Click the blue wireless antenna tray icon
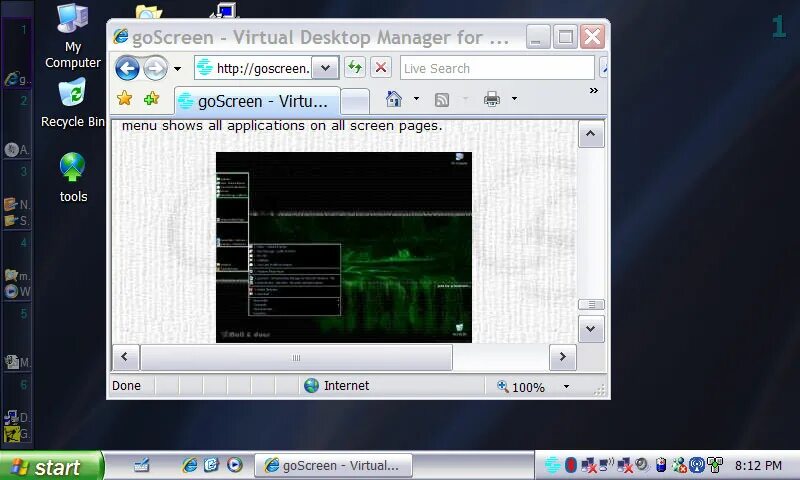800x480 pixels. [697, 465]
